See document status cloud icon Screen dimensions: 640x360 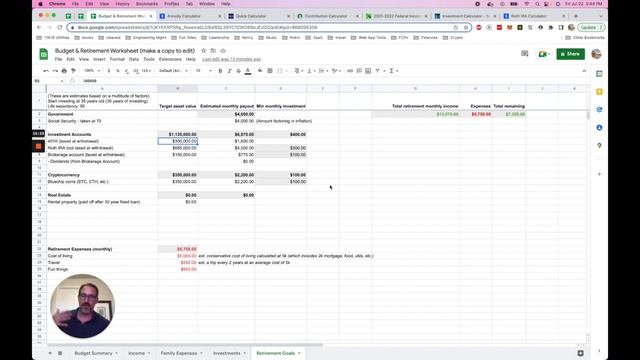tap(223, 51)
